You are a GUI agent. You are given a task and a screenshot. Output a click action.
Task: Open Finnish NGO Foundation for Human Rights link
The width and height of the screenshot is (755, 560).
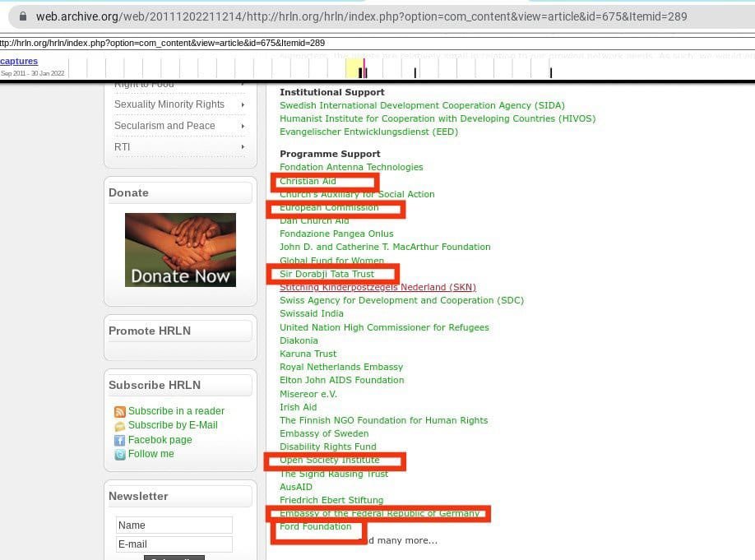[x=384, y=420]
